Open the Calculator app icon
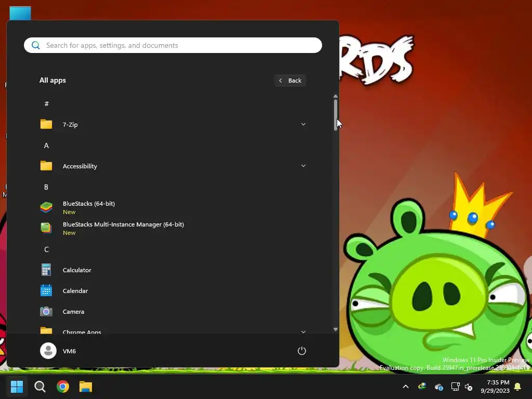This screenshot has height=399, width=532. [x=46, y=270]
